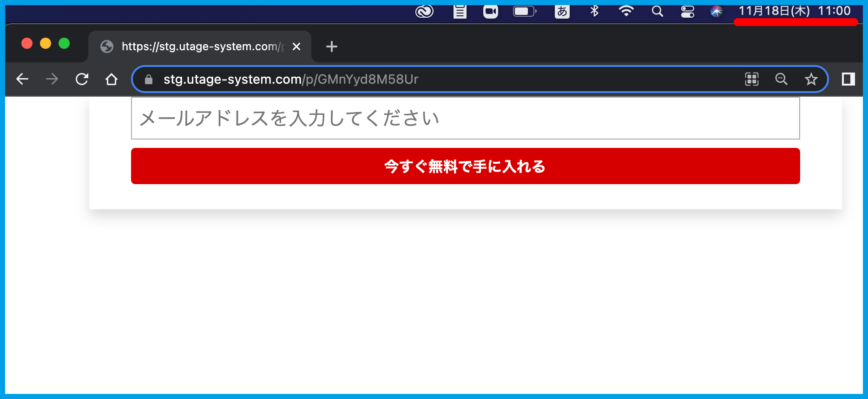Bookmark this page with the star
Viewport: 868px width, 399px height.
(811, 79)
